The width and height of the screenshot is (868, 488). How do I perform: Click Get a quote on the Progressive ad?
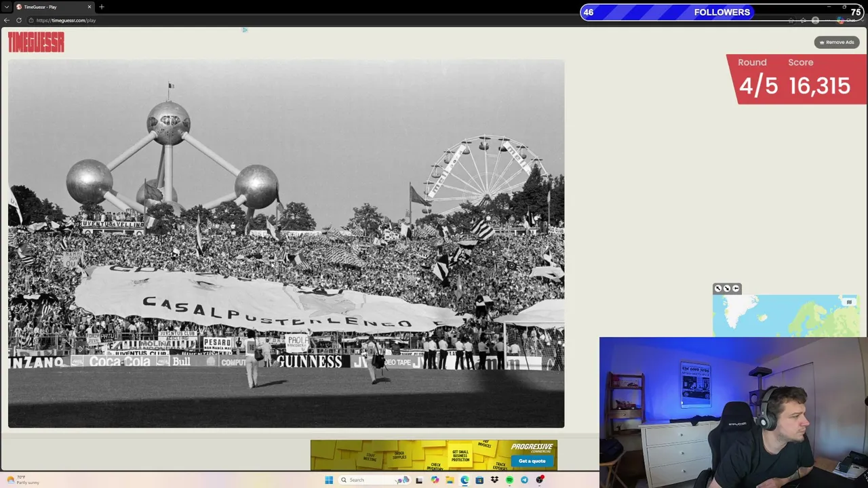532,461
